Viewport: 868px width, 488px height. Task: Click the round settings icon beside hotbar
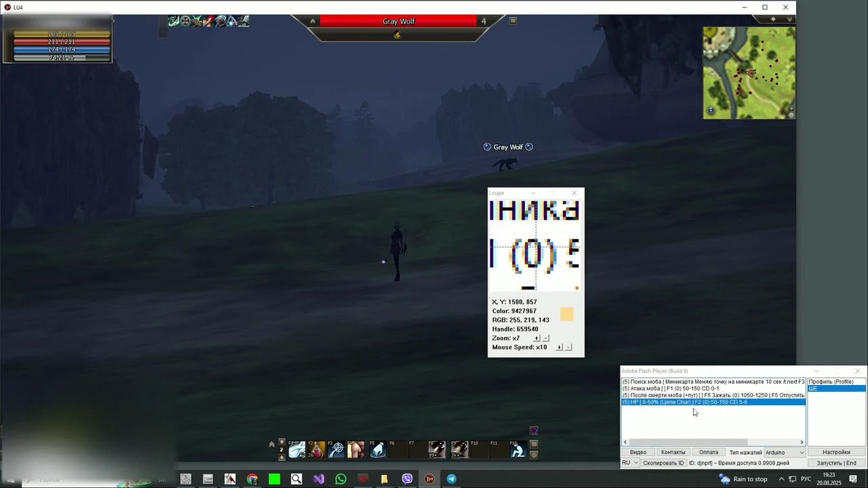534,455
